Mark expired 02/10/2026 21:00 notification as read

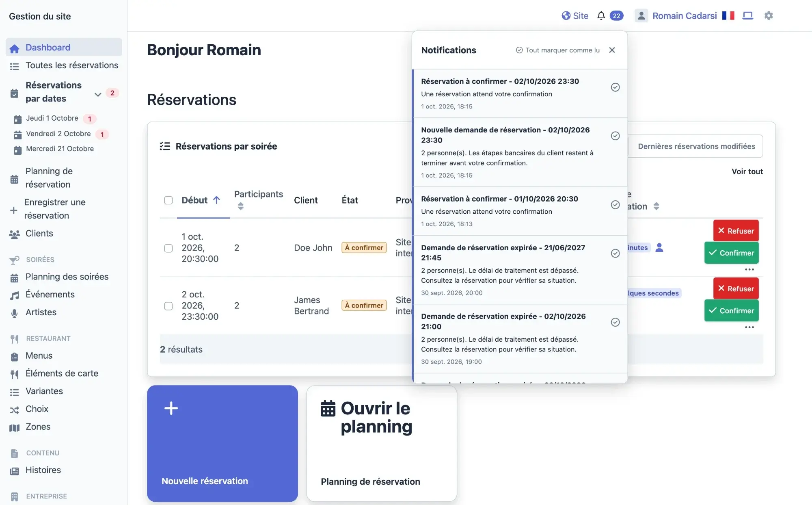point(615,322)
